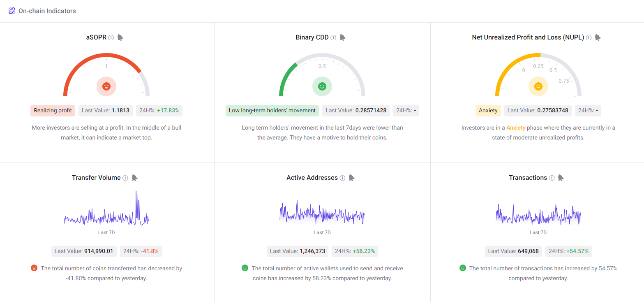The height and width of the screenshot is (302, 644).
Task: Click aSOPR 24H% +17.83% value
Action: [x=159, y=110]
